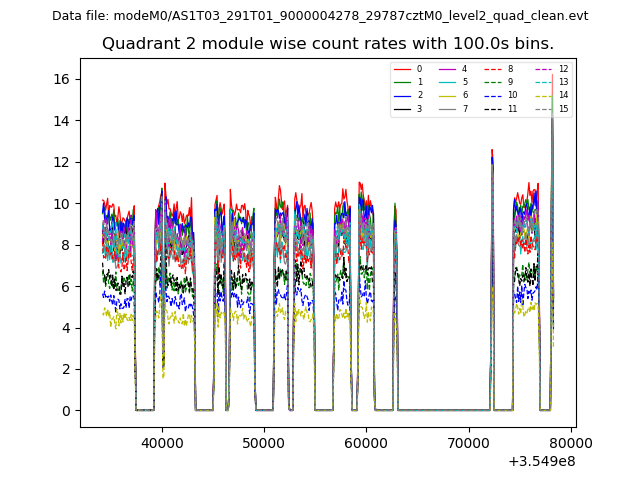Click the x-axis tick label 50000
Viewport: 640px width, 480px height.
264,442
